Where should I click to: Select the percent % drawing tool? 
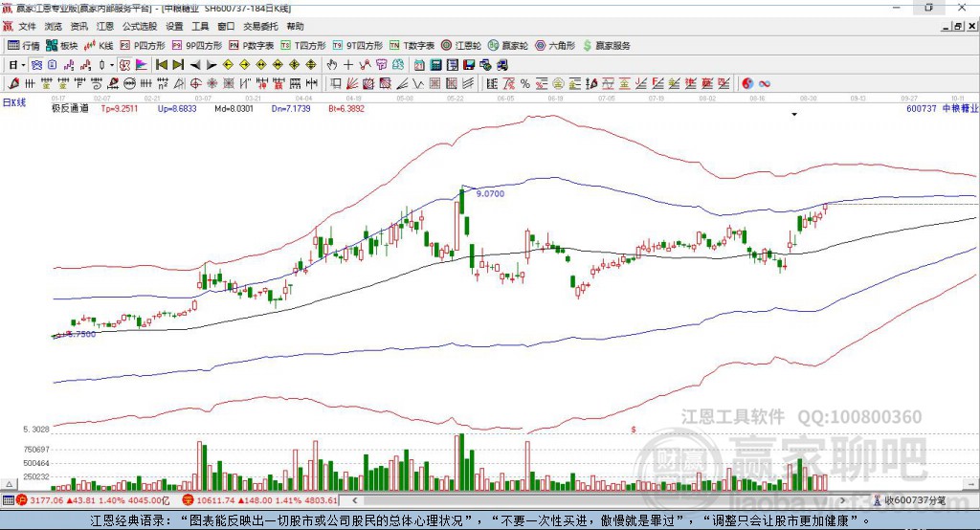tap(525, 84)
